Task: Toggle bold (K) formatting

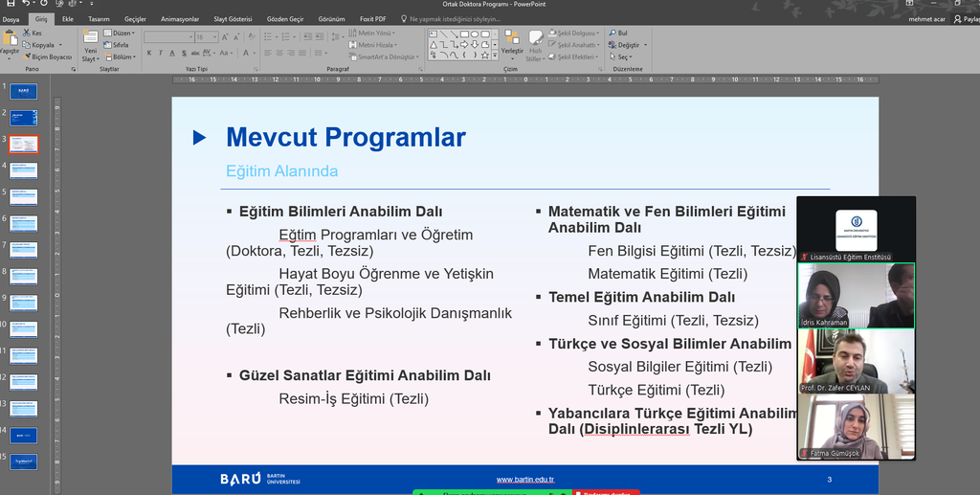Action: 148,54
